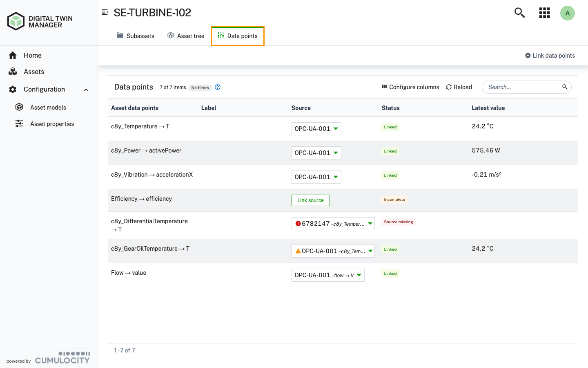Image resolution: width=588 pixels, height=368 pixels.
Task: Collapse the Configuration section in the sidebar
Action: 85,89
